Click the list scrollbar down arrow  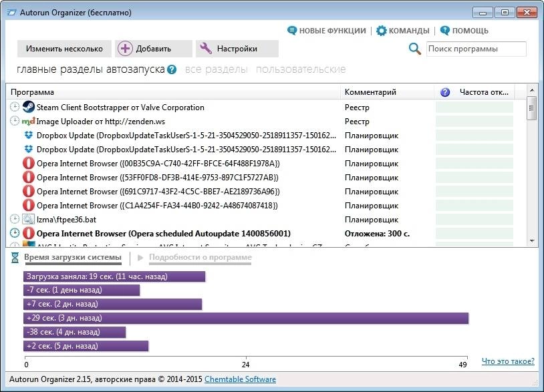tap(532, 240)
